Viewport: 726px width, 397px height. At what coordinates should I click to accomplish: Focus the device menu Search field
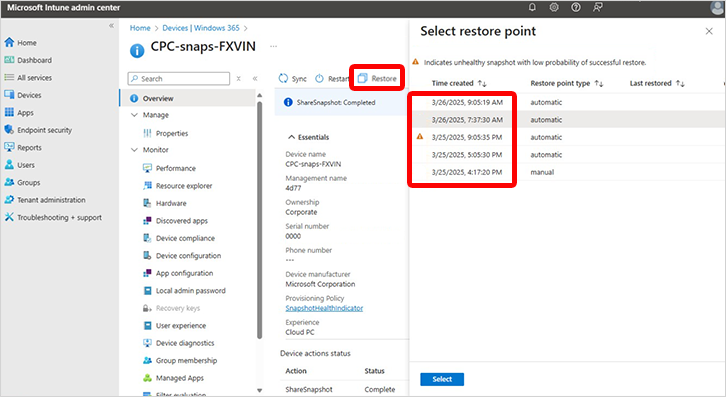179,79
